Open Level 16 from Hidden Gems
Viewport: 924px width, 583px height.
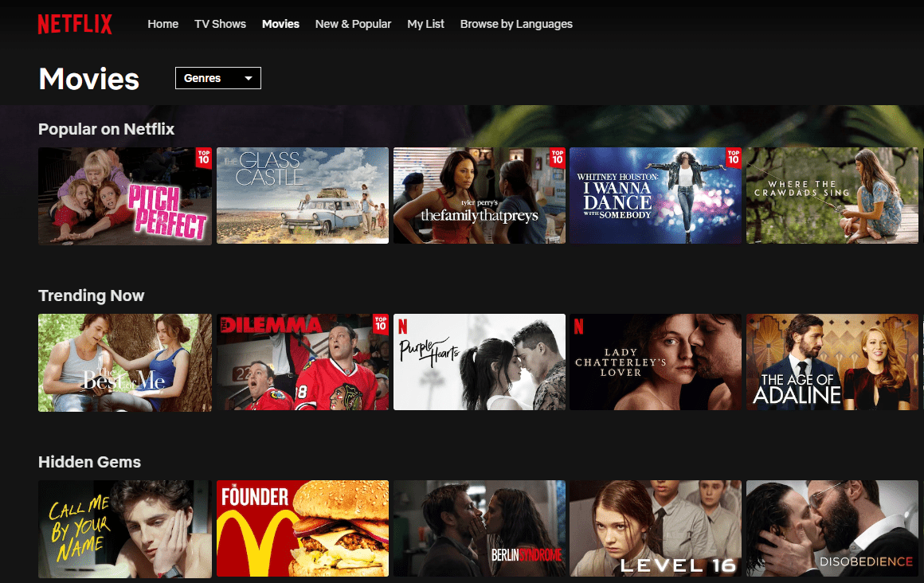(x=655, y=528)
